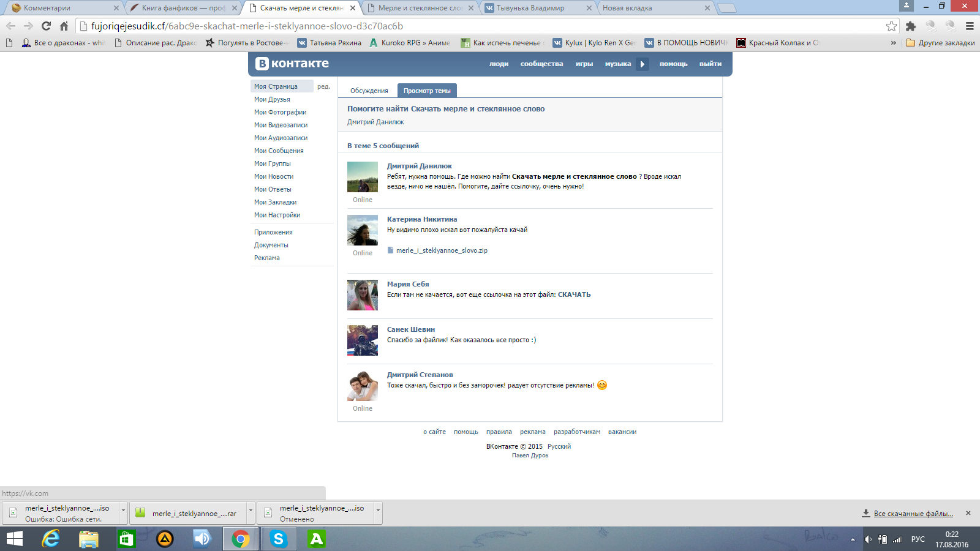This screenshot has height=551, width=980.
Task: Click the home button in Chrome toolbar
Action: pos(64,26)
